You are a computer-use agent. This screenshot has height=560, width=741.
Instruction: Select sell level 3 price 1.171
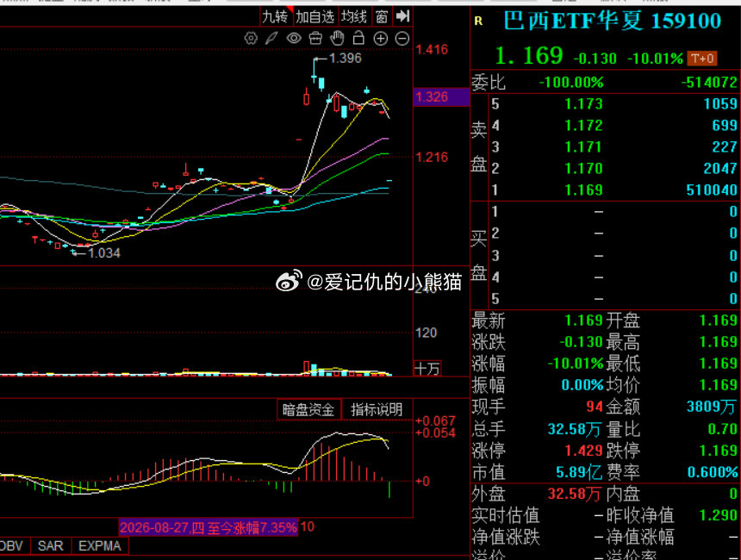583,147
